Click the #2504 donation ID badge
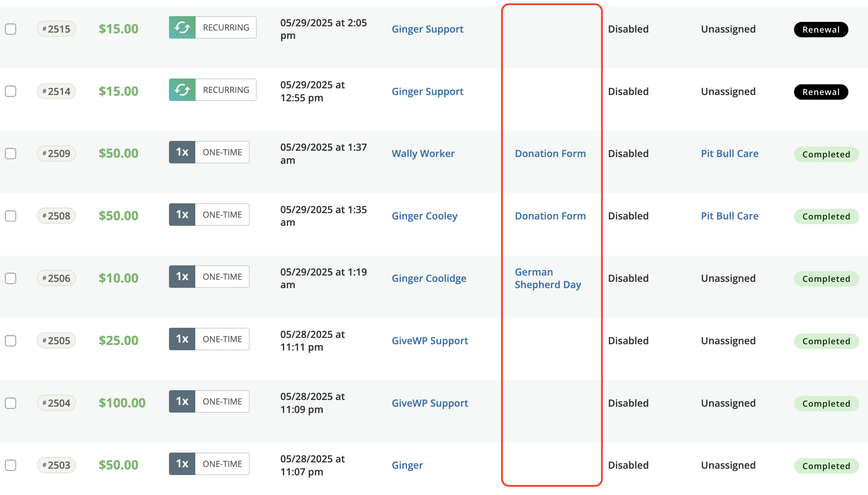 point(56,403)
